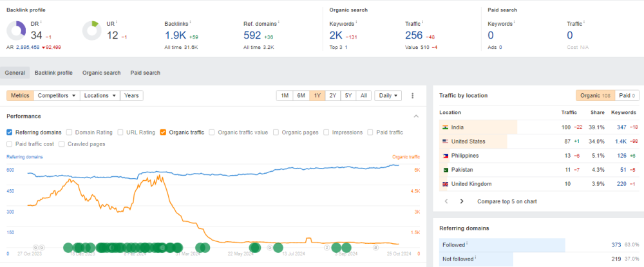Set chart range to 6M

click(x=301, y=96)
